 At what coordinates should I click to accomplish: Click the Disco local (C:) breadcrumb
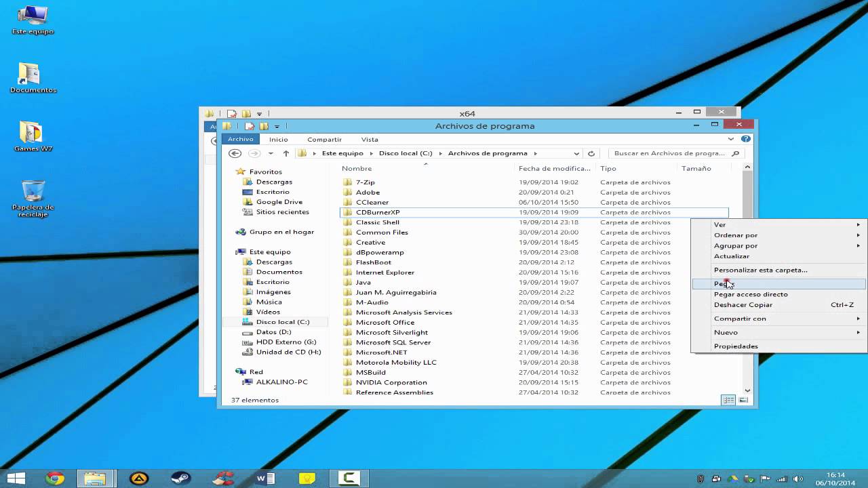[x=406, y=154]
